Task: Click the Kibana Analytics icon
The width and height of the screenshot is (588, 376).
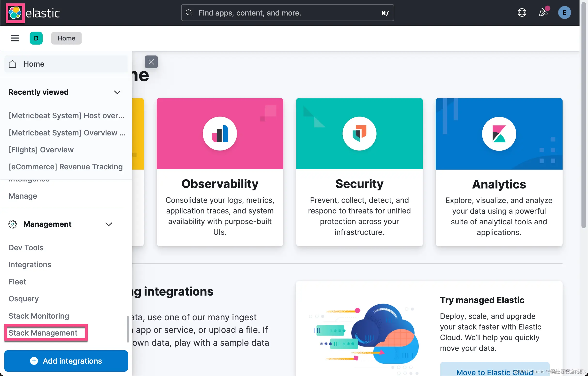Action: [499, 134]
